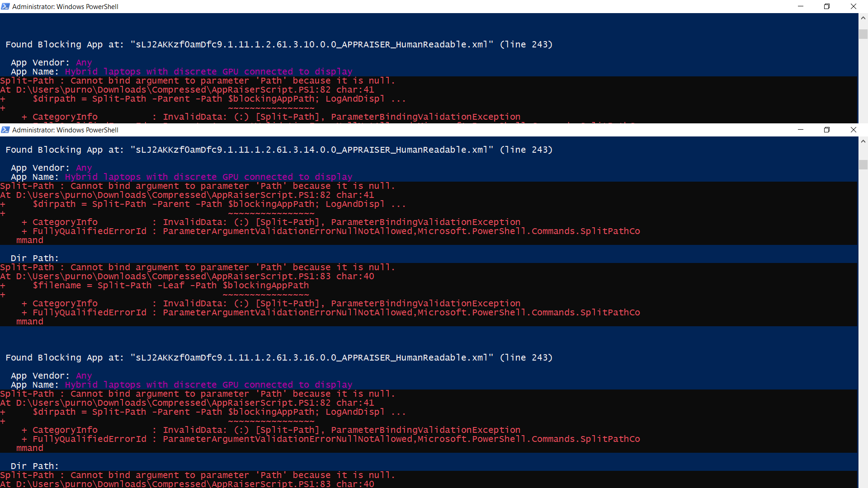Minimize the lower PowerShell window
The width and height of the screenshot is (868, 488).
[x=801, y=130]
